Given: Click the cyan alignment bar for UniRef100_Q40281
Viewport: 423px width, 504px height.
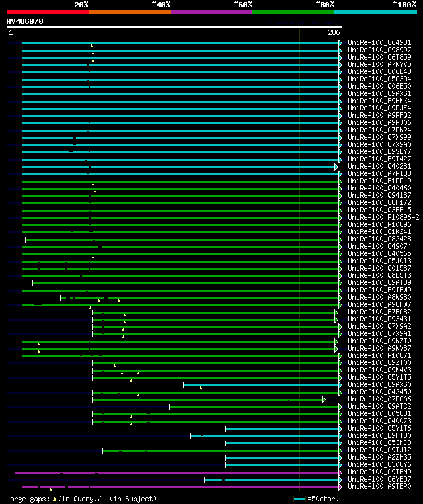Looking at the screenshot, I should point(178,167).
